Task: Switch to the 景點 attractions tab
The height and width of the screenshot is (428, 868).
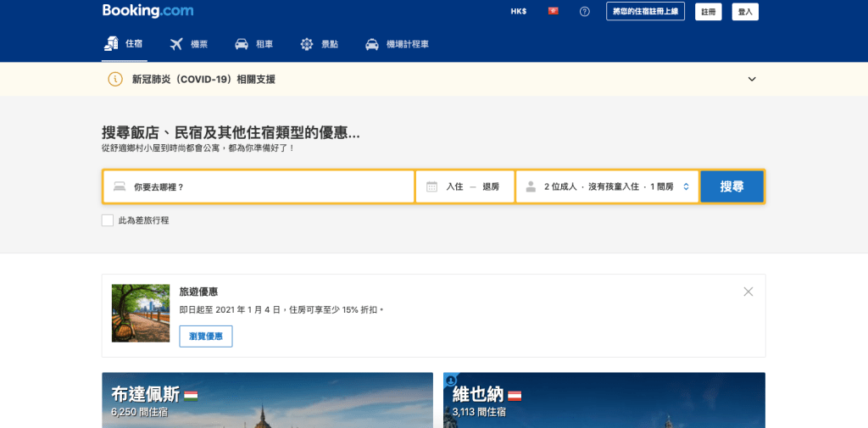Action: 319,44
